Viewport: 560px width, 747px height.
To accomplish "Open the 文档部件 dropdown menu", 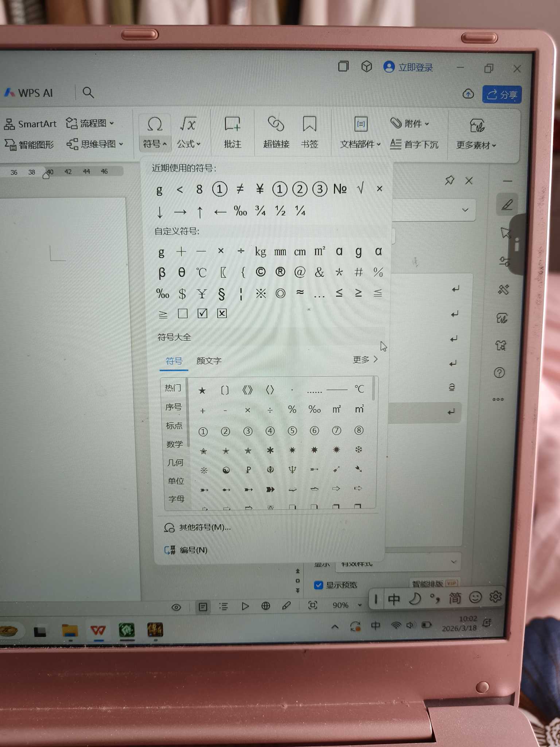I will click(x=360, y=144).
